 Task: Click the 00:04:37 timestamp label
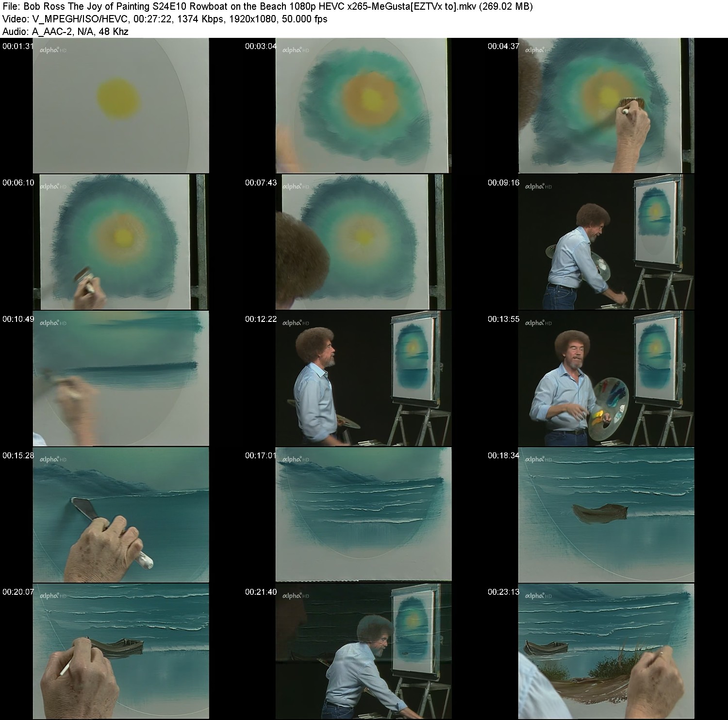point(503,46)
